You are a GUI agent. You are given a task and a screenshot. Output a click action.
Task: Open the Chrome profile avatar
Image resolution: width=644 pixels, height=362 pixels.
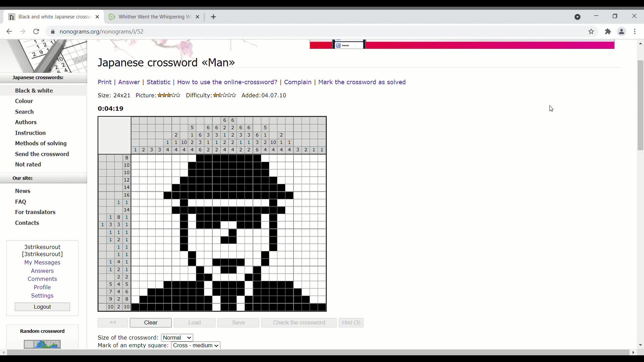click(x=621, y=32)
